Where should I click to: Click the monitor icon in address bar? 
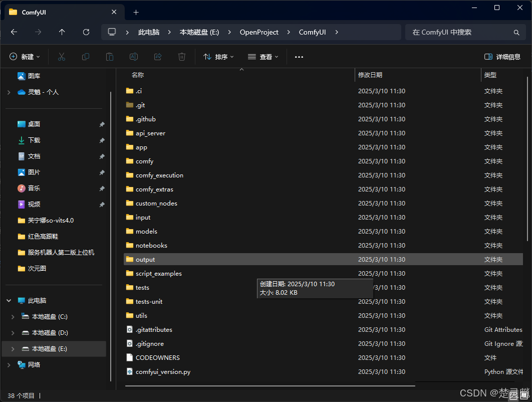(112, 32)
